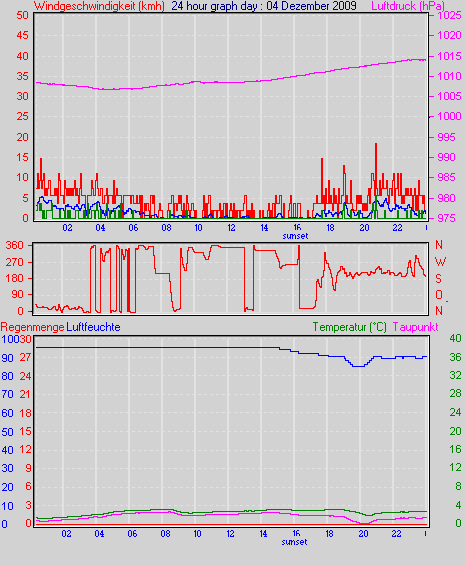The image size is (465, 566).
Task: Click the red '27' rain axis value
Action: point(25,357)
